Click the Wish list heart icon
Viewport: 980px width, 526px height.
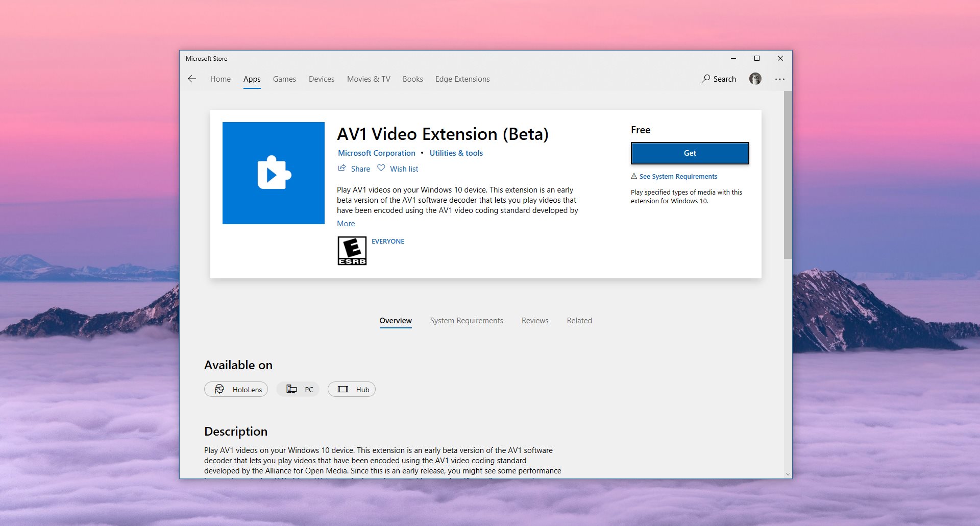(381, 168)
